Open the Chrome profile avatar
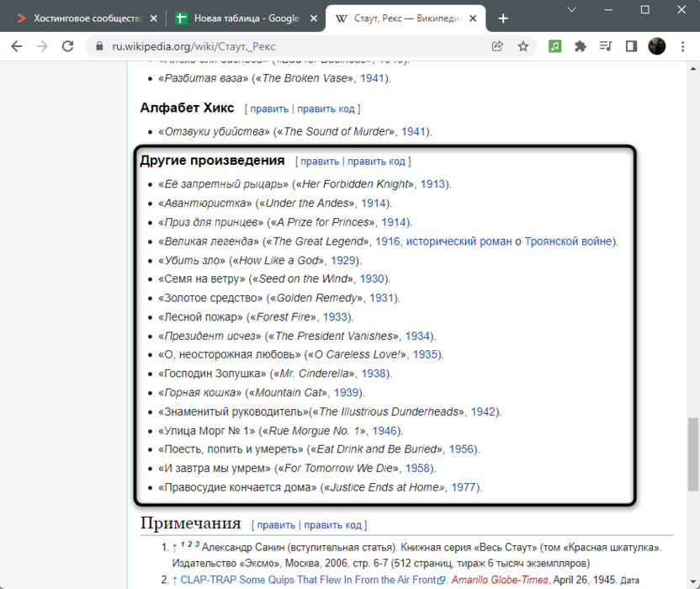This screenshot has width=700, height=589. [x=657, y=47]
